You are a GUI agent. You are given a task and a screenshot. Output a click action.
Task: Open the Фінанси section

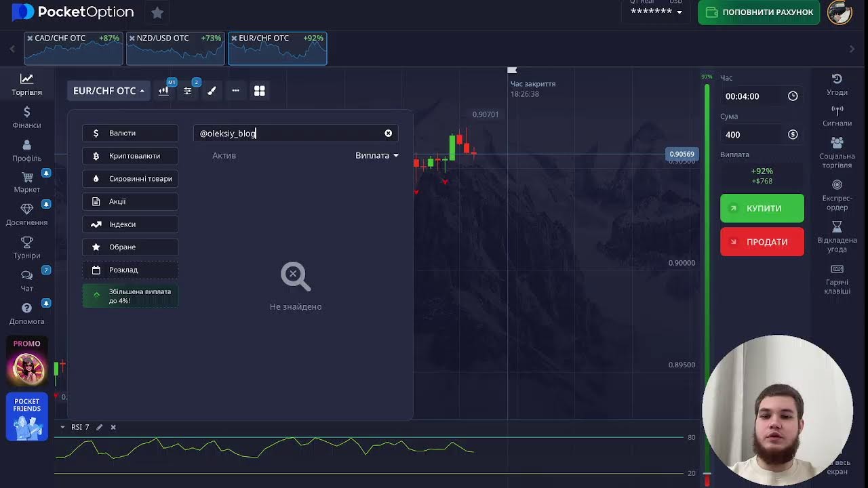pos(26,117)
